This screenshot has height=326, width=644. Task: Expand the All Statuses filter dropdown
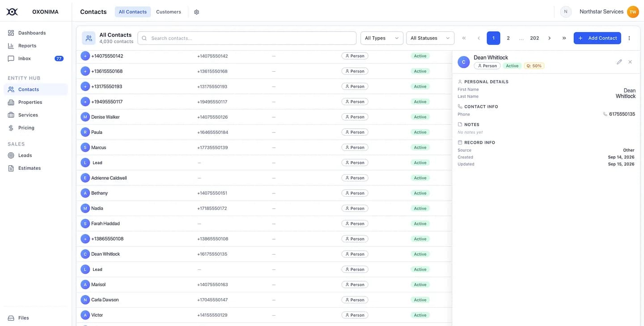pos(430,38)
